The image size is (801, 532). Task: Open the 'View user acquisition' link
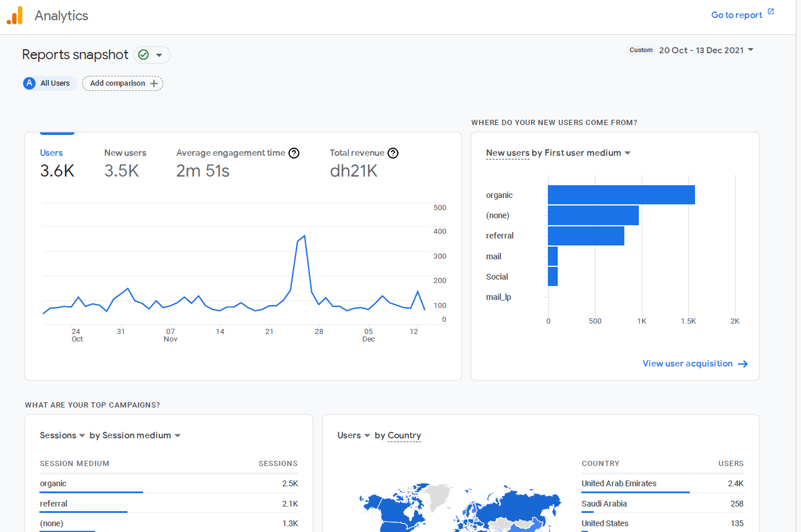[687, 364]
